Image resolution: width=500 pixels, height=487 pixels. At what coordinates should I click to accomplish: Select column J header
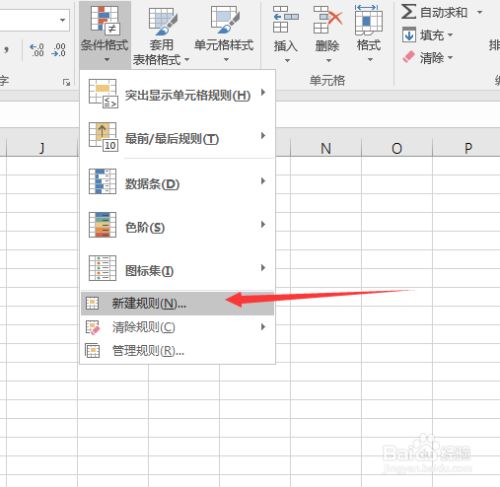(x=42, y=148)
